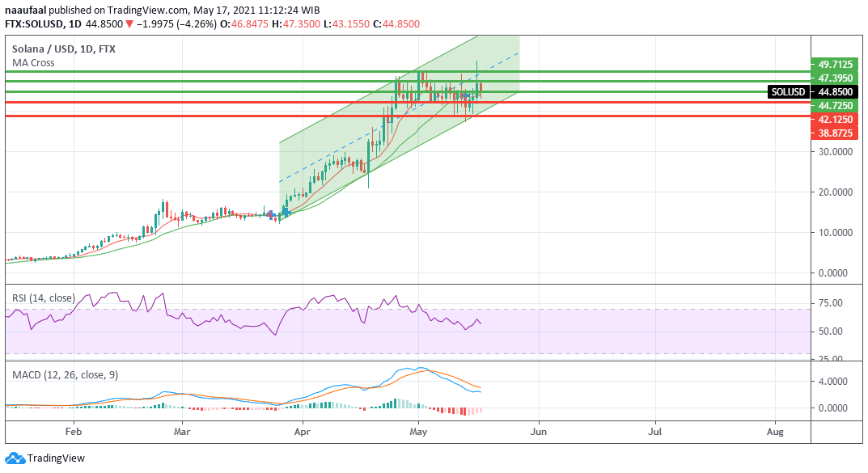
Task: Select the MA Cross indicator label
Action: click(x=33, y=62)
